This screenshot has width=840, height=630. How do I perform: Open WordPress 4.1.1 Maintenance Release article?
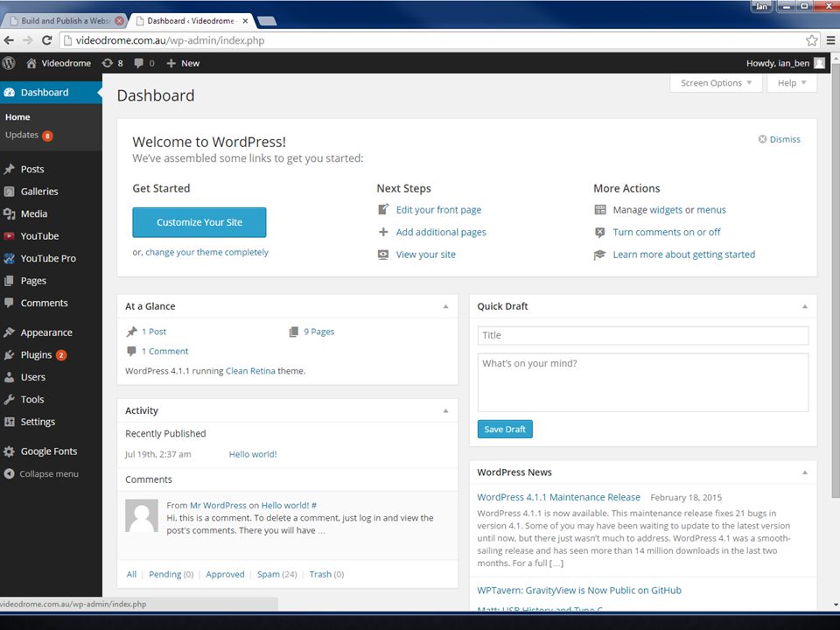558,497
